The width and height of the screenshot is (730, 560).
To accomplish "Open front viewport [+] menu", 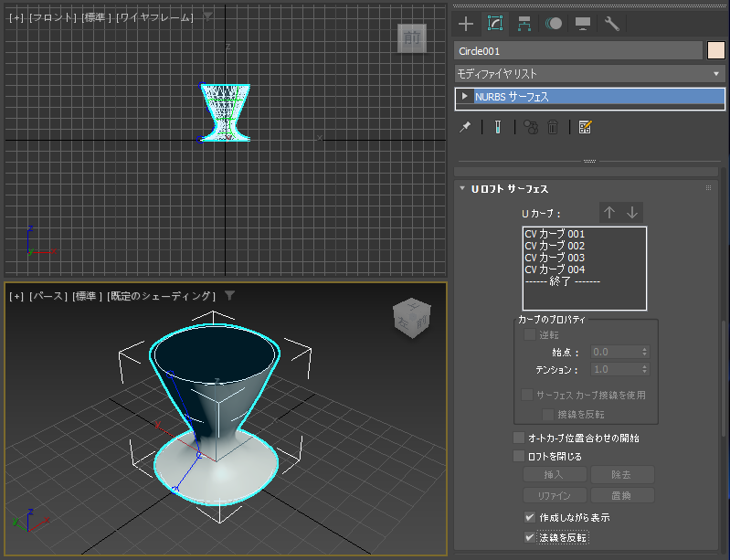I will (x=16, y=17).
